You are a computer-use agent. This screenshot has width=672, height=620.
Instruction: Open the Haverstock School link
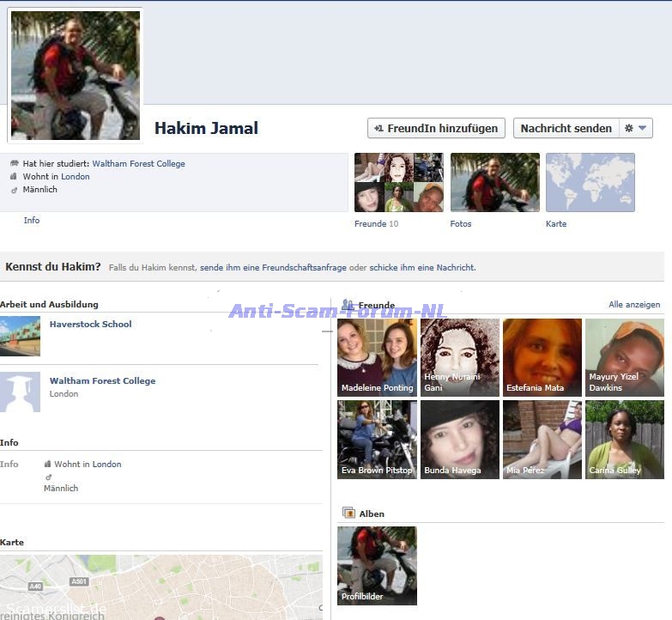[90, 325]
